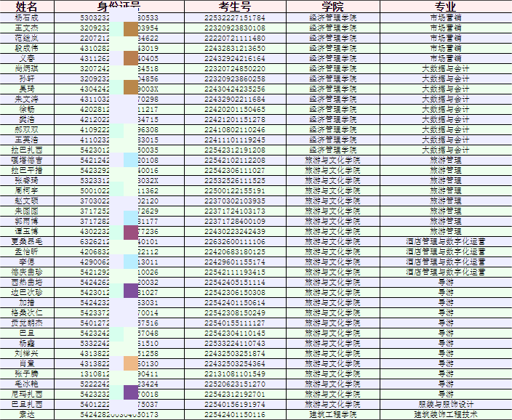Select the 服装与服饰设计 major cell

point(445,404)
